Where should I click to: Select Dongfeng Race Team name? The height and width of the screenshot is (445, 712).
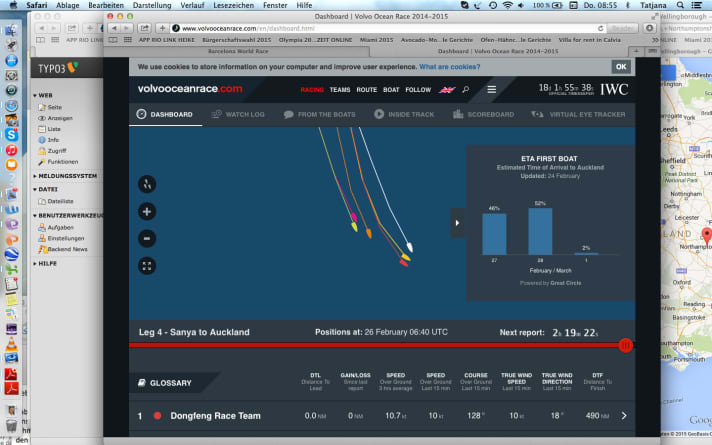pyautogui.click(x=215, y=416)
